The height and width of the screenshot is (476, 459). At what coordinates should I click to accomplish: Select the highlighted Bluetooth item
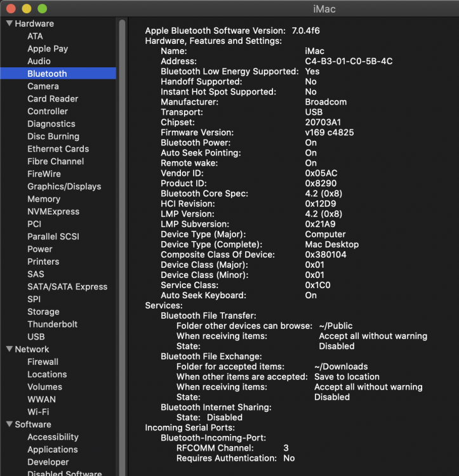[58, 74]
